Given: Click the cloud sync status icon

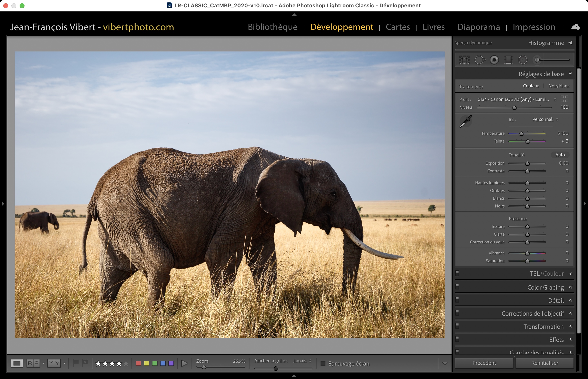Looking at the screenshot, I should pyautogui.click(x=575, y=27).
